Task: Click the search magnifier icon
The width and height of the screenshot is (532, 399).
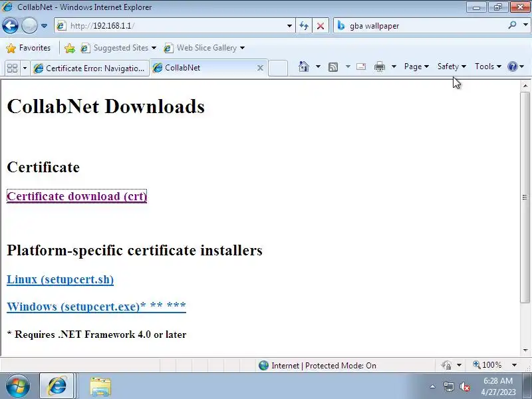Action: click(x=512, y=25)
